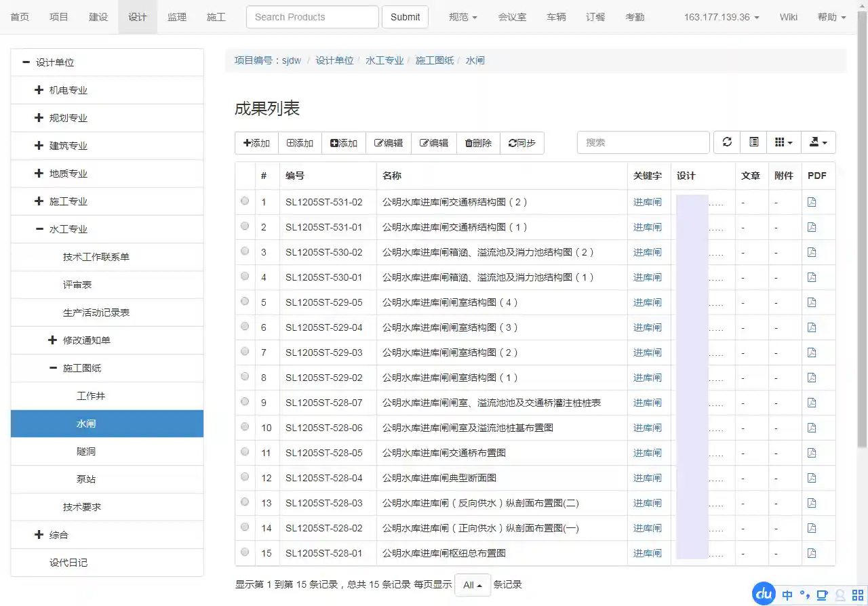Open the All page size dropdown
Viewport: 868px width, 606px height.
tap(472, 585)
